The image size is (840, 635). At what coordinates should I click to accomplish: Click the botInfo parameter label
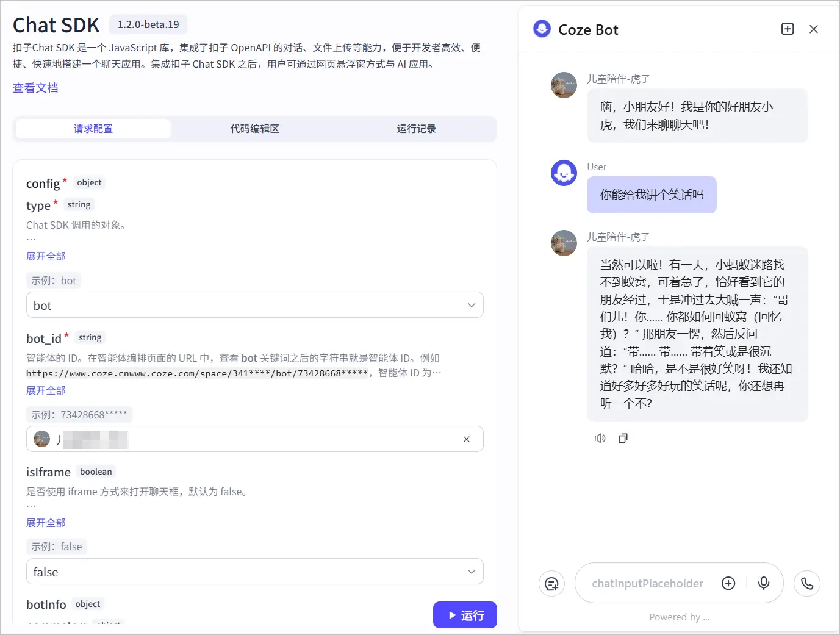coord(46,605)
